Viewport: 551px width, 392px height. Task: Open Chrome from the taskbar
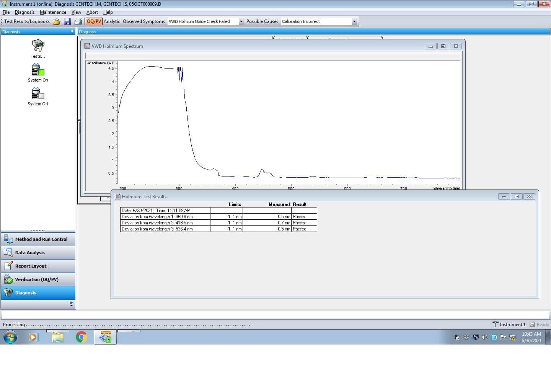coord(82,337)
